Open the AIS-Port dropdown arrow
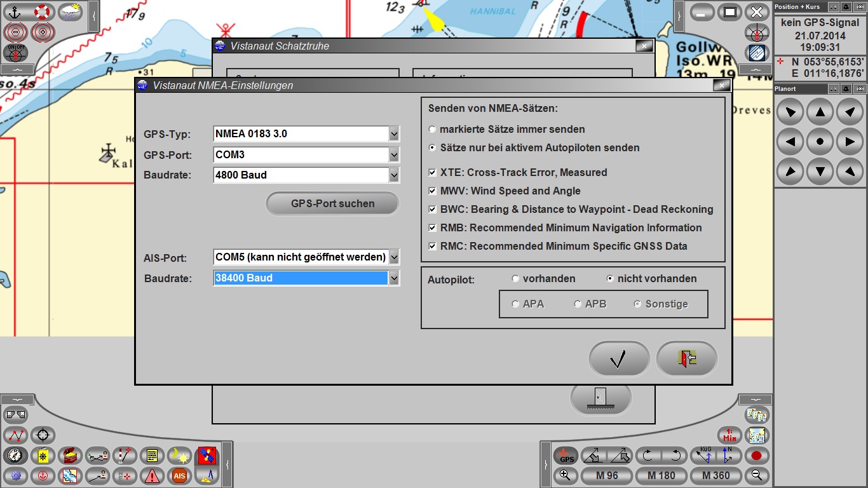Image resolution: width=868 pixels, height=488 pixels. (394, 257)
